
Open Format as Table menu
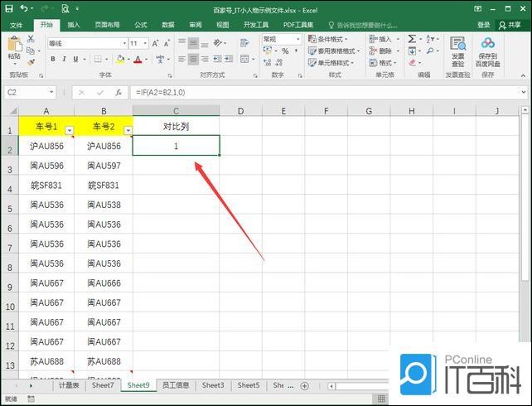coord(334,51)
